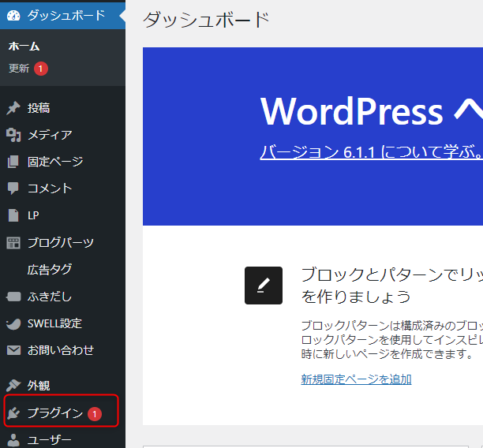This screenshot has width=483, height=448.
Task: Click the SWELL wave icon
Action: click(x=13, y=323)
